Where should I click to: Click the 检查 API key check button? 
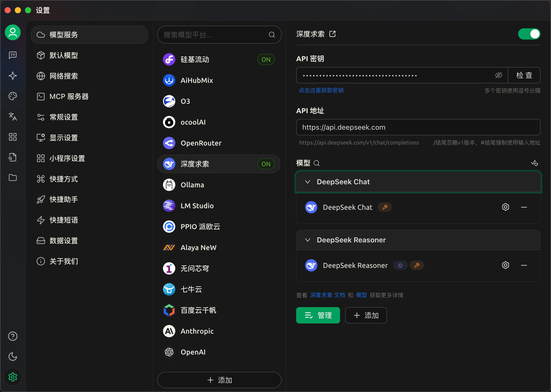pyautogui.click(x=524, y=75)
